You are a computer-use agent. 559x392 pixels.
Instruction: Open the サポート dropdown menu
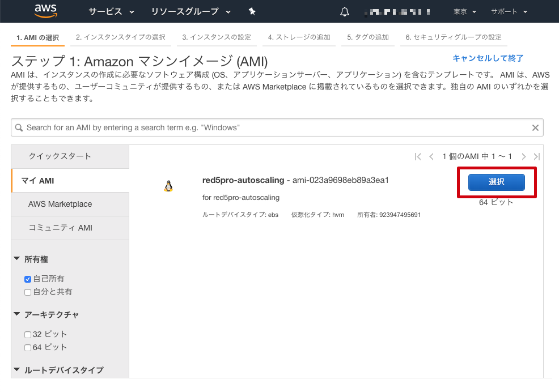(x=509, y=12)
